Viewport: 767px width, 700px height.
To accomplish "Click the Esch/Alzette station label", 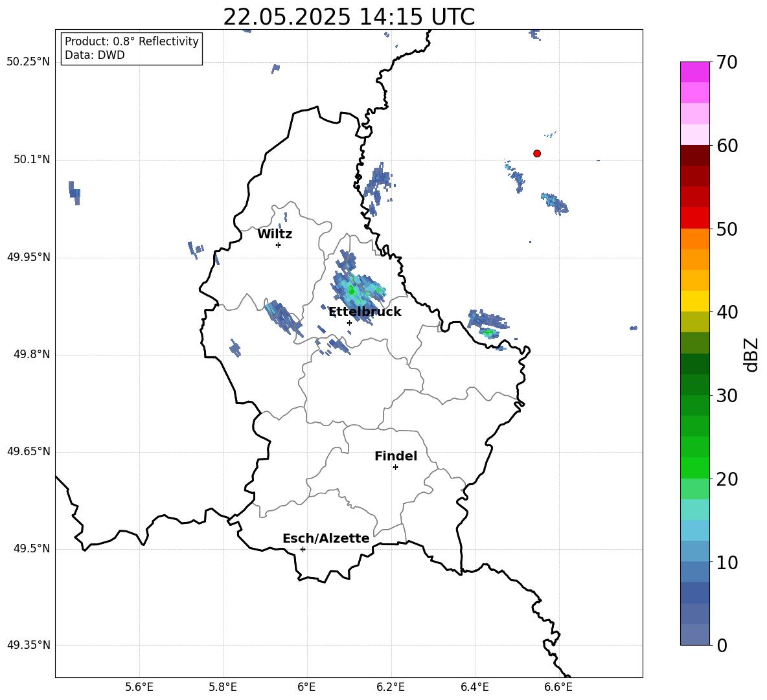I will 326,538.
